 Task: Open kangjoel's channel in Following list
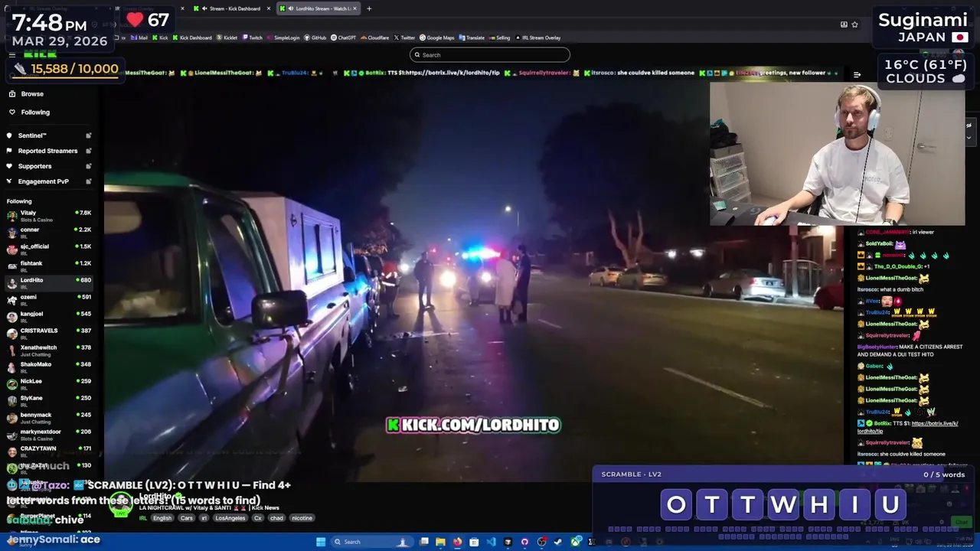pos(49,317)
